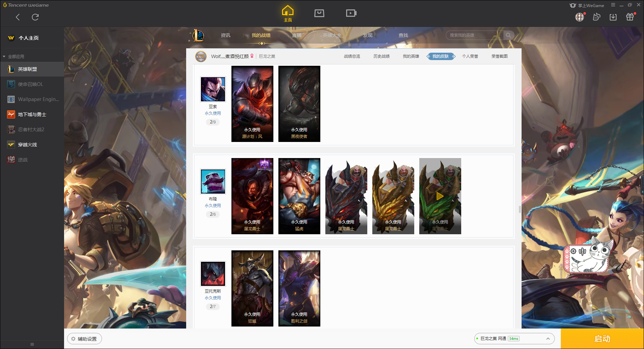Open the friends chat icon in header

[x=596, y=17]
